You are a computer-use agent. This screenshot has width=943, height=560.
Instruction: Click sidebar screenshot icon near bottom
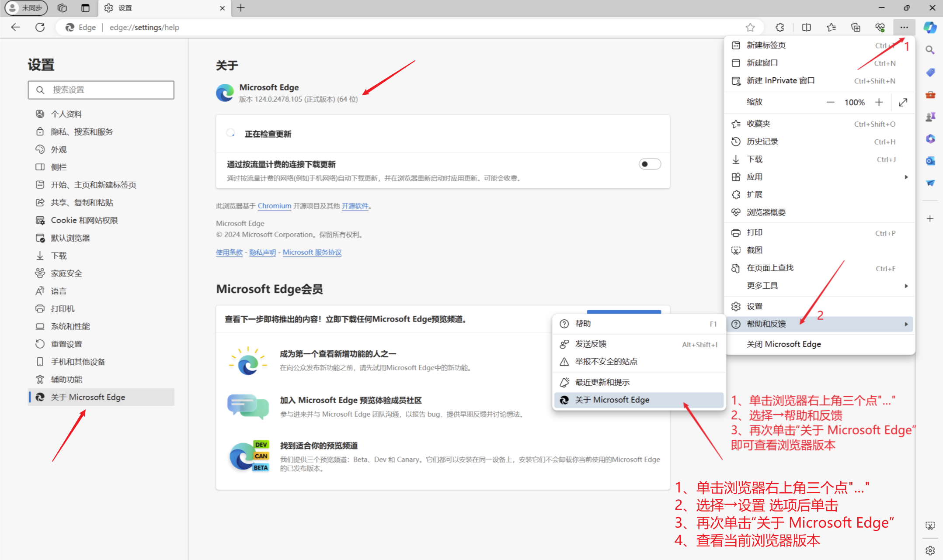[930, 526]
